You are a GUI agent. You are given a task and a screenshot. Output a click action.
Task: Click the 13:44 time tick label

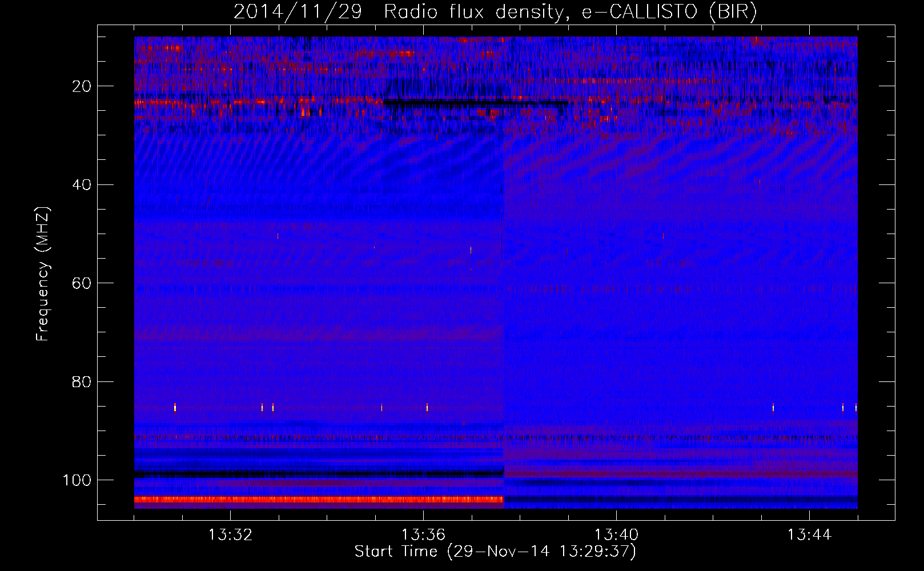[809, 535]
